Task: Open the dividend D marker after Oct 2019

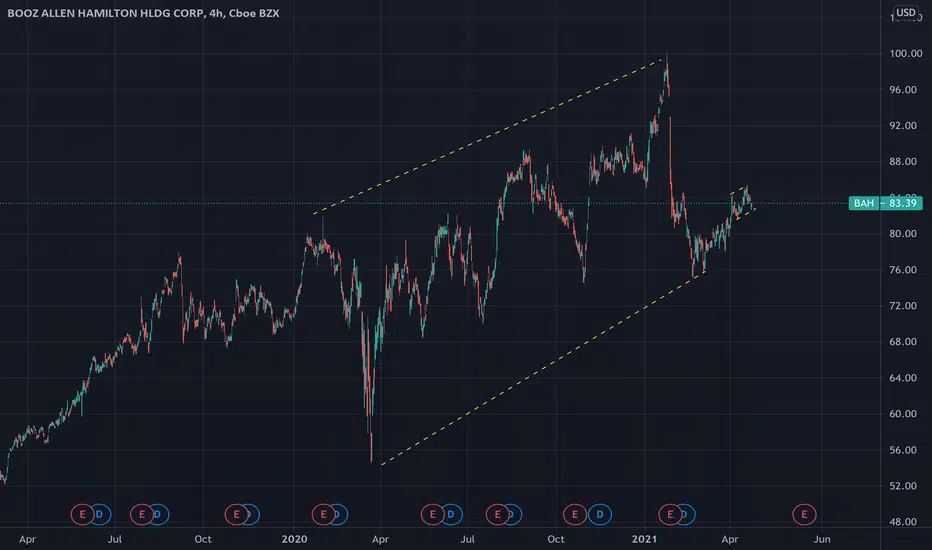Action: point(250,514)
